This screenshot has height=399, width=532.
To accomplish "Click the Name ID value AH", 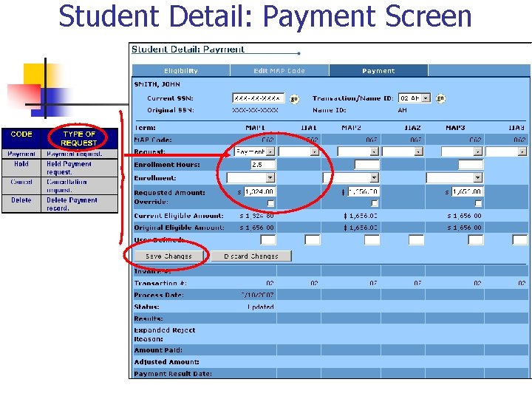I will (403, 110).
